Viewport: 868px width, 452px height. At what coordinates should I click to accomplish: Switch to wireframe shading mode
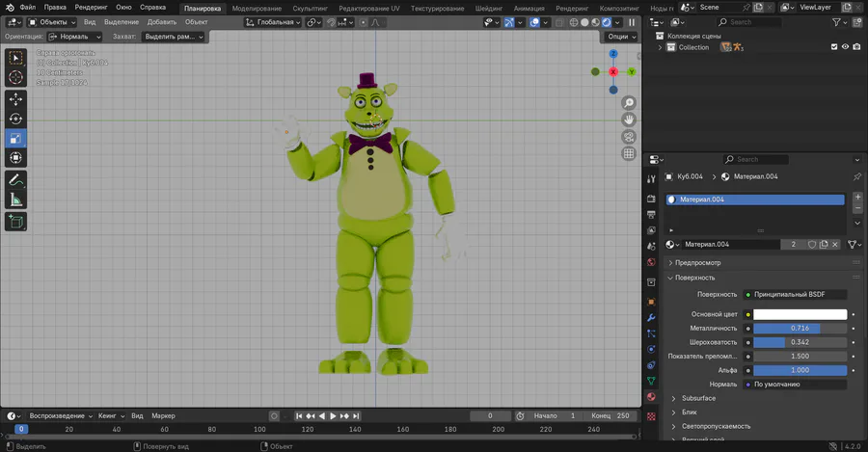coord(574,22)
